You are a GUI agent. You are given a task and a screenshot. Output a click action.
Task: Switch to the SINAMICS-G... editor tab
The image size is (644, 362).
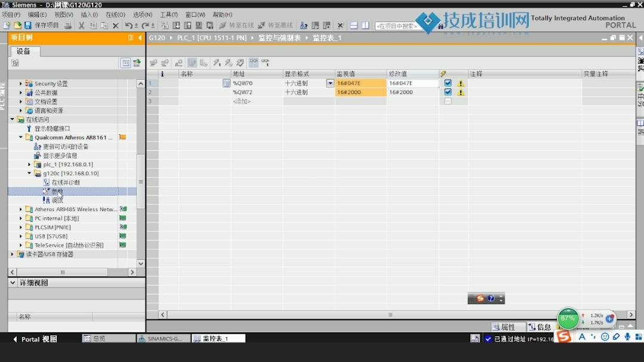[x=164, y=338]
